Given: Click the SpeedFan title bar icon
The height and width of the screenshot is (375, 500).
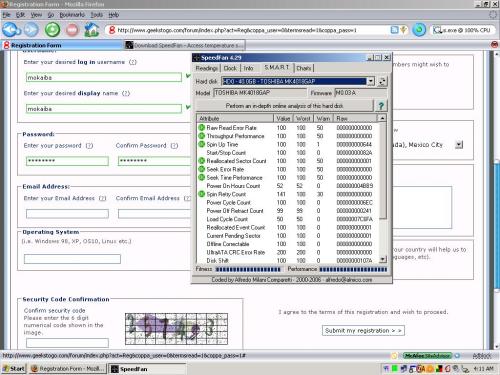Looking at the screenshot, I should coord(197,58).
